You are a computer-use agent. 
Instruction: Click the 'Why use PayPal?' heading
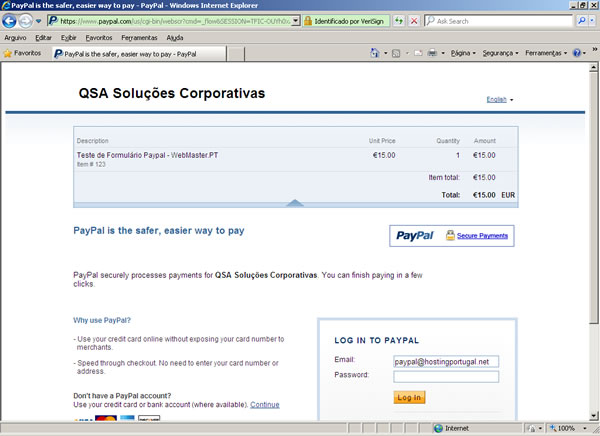[102, 320]
